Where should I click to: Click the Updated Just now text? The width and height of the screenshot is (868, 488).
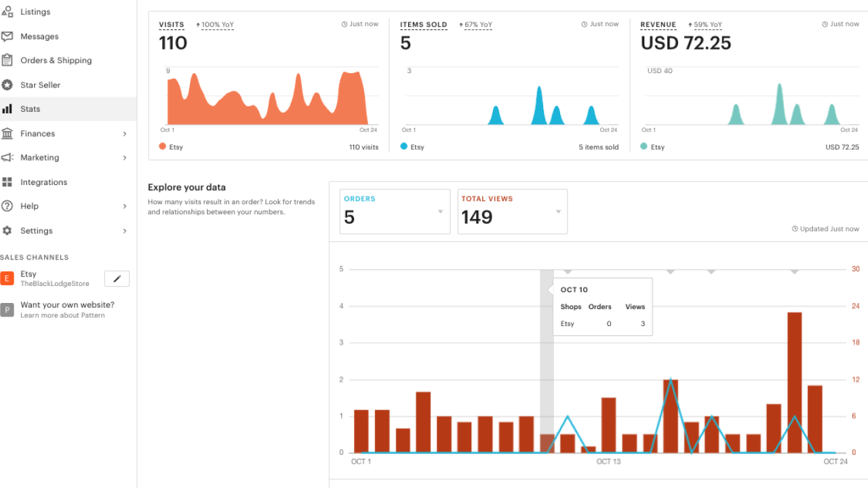point(829,229)
